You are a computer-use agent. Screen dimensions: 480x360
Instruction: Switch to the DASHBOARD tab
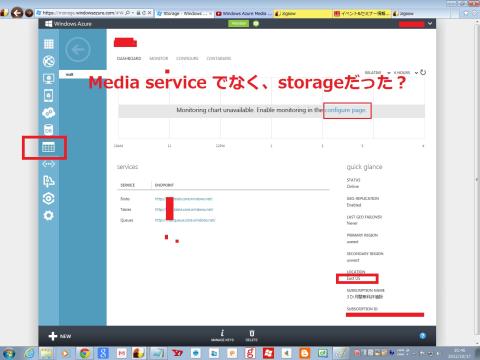129,58
